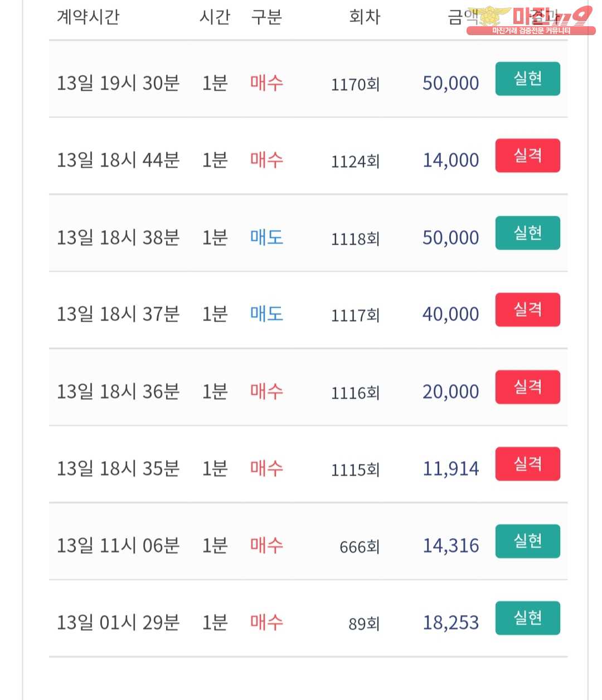602x700 pixels.
Task: Click the 666회 round number
Action: tap(360, 547)
